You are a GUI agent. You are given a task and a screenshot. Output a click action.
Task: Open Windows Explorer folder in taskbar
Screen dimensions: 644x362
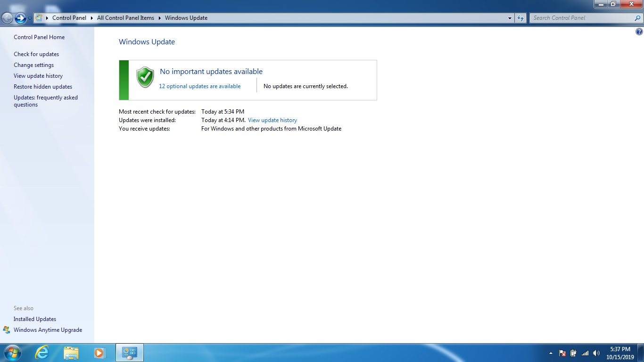[71, 353]
